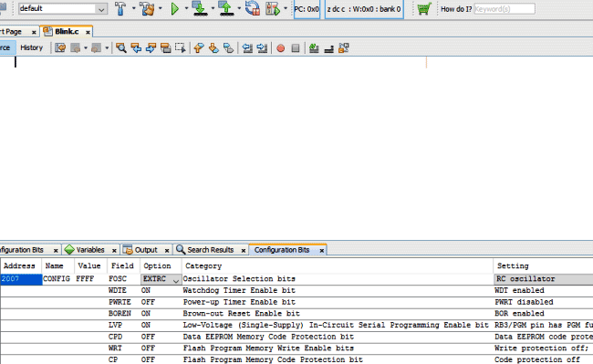Toggle Highlight Search in editor toolbar
Screen dimensions: 593x364
166,48
